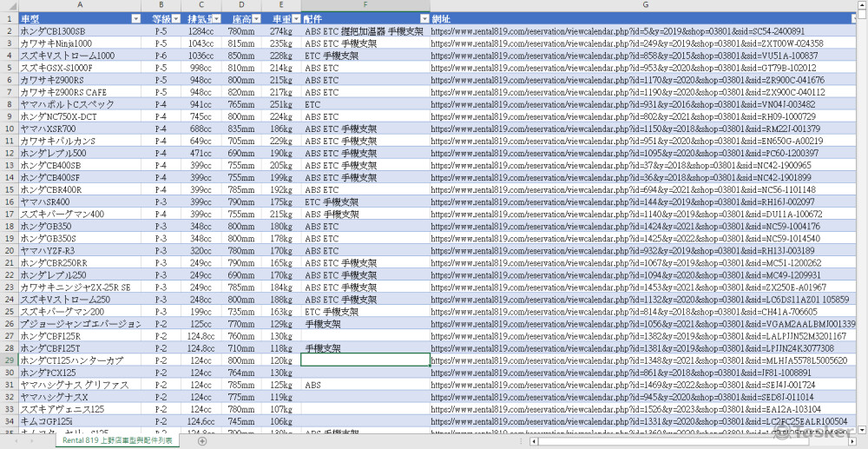Click the select-all corner of the grid
Viewport: 868px width, 449px height.
click(9, 5)
